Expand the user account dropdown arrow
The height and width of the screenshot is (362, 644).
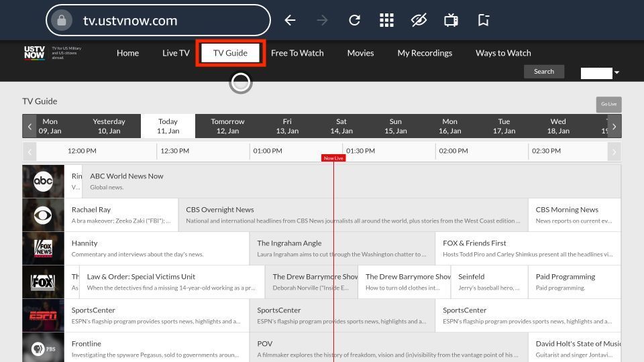(x=616, y=72)
